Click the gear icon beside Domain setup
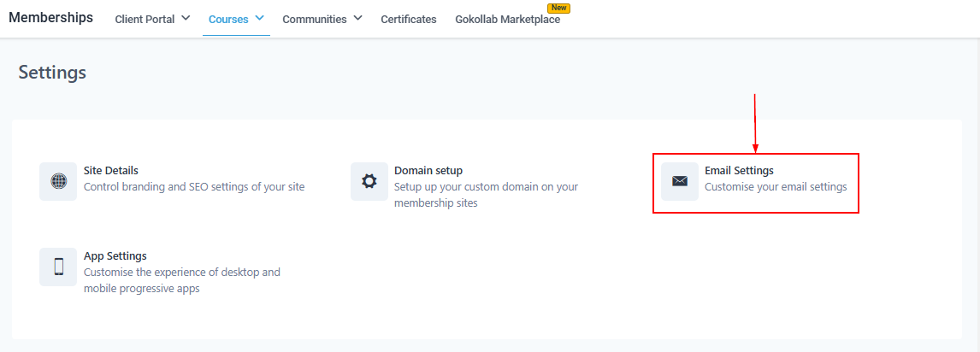The width and height of the screenshot is (980, 352). pos(369,181)
